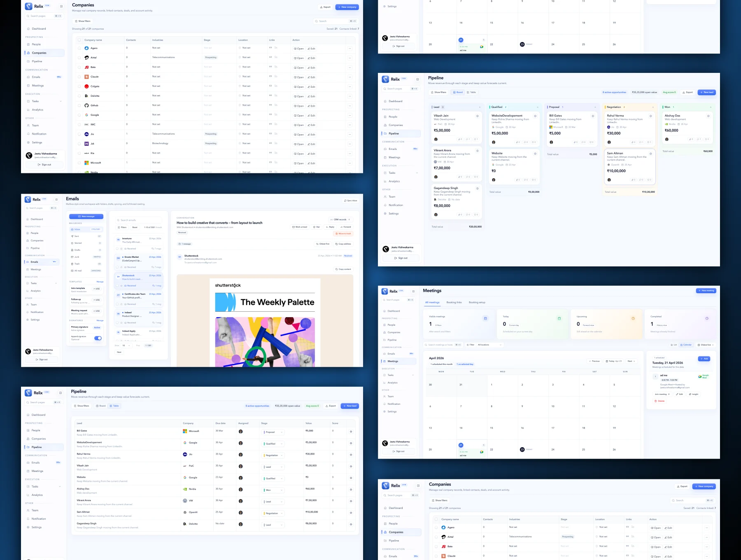Click the New meeting button
The image size is (741, 560).
[x=706, y=291]
